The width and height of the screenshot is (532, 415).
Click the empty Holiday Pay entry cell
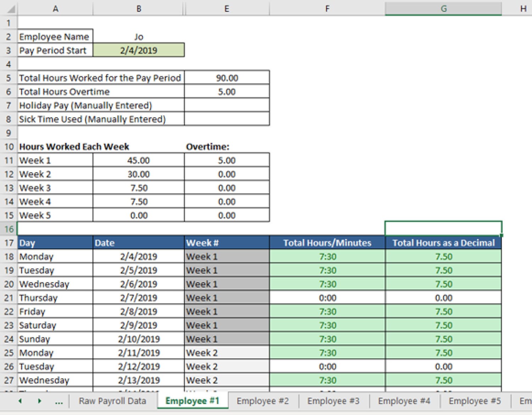coord(226,105)
